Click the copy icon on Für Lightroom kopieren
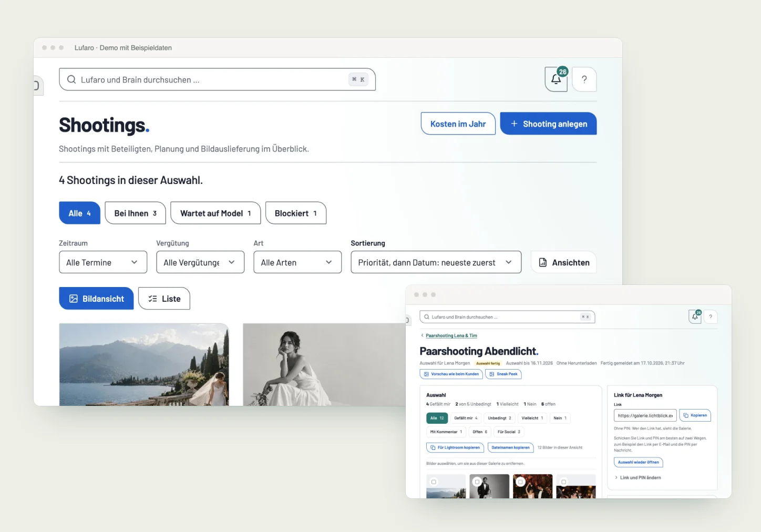The height and width of the screenshot is (532, 761). pyautogui.click(x=433, y=448)
